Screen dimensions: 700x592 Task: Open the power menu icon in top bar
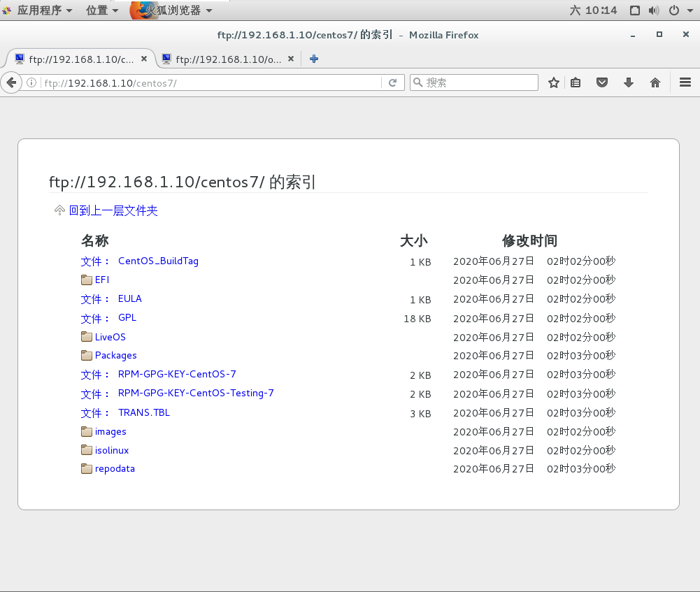coord(674,10)
